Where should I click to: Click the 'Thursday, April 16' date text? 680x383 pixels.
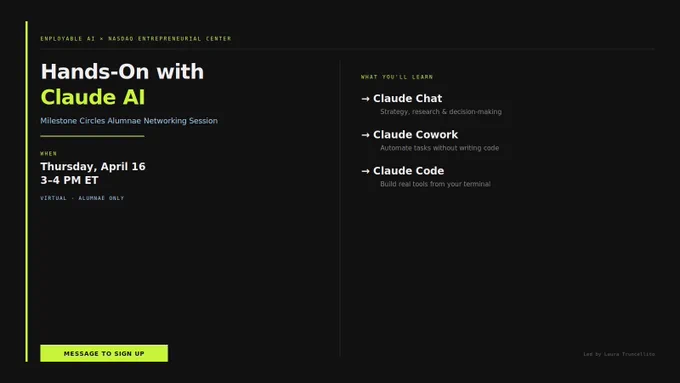pos(93,167)
